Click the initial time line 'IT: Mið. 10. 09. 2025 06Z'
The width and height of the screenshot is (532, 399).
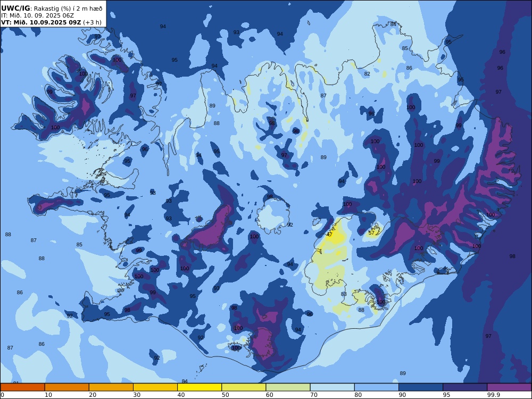point(37,15)
